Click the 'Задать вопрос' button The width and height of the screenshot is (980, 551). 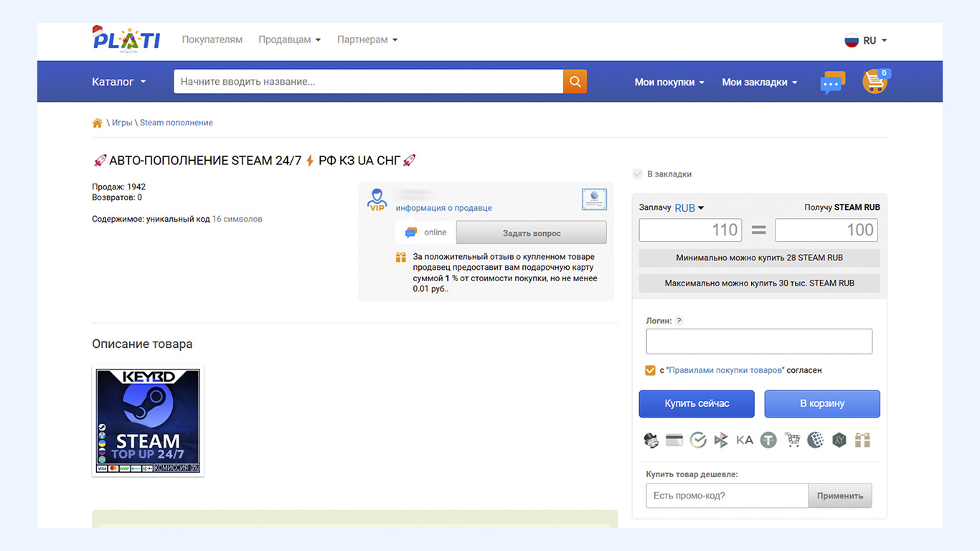click(x=532, y=232)
